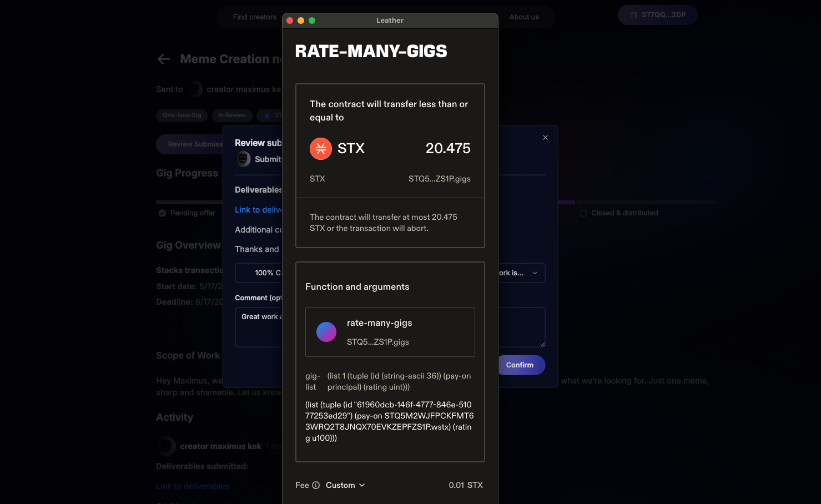
Task: Click the gradient avatar beside rate-many-gigs
Action: coord(326,332)
